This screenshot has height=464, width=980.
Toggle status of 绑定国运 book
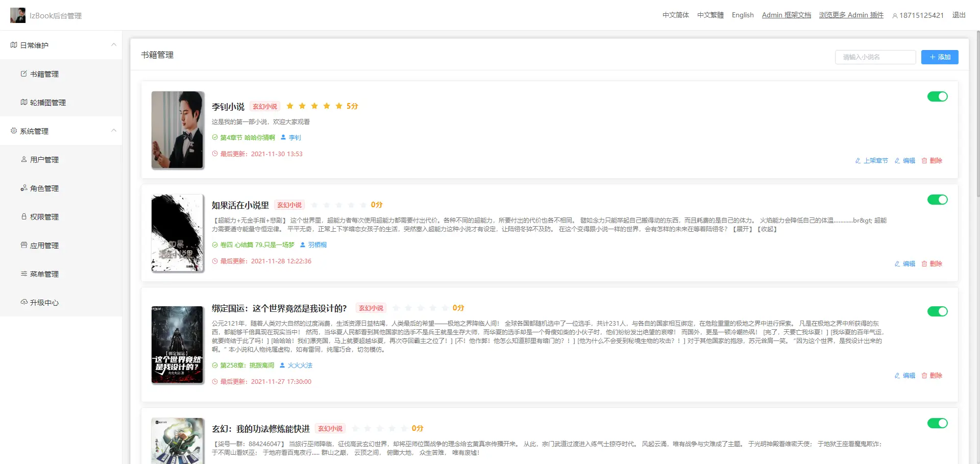point(937,311)
